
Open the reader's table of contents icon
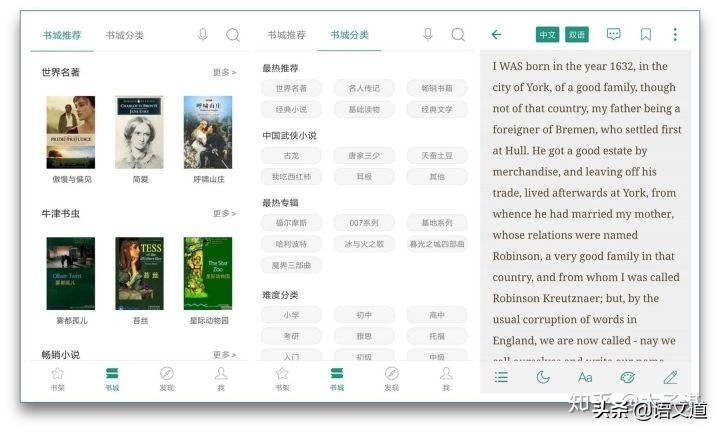(x=501, y=377)
